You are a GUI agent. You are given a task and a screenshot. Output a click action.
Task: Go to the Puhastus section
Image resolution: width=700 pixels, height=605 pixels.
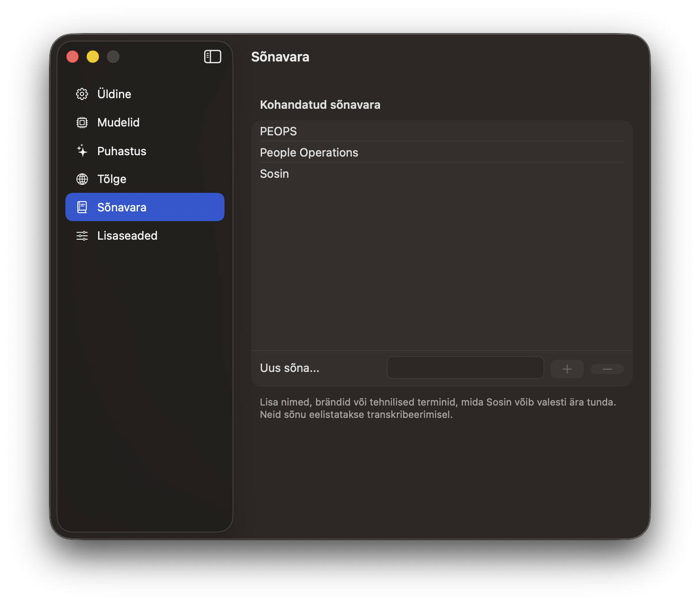122,151
